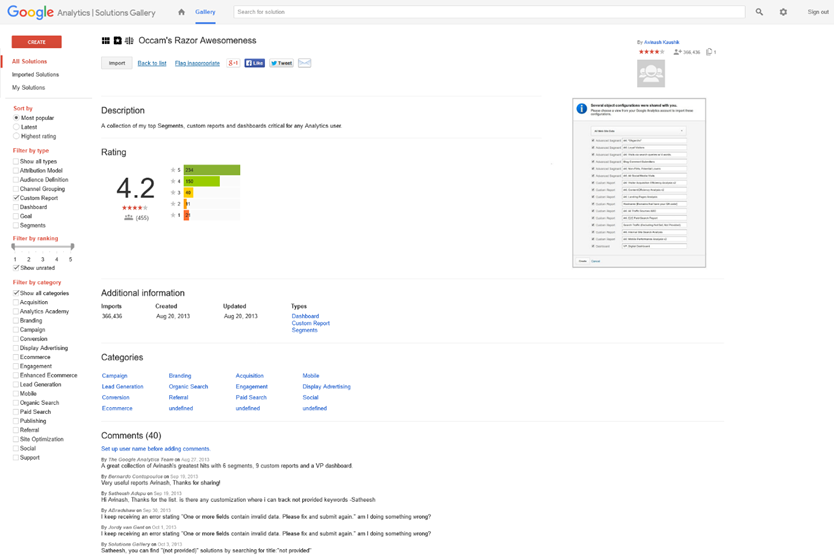
Task: Click the Import button
Action: pos(116,63)
